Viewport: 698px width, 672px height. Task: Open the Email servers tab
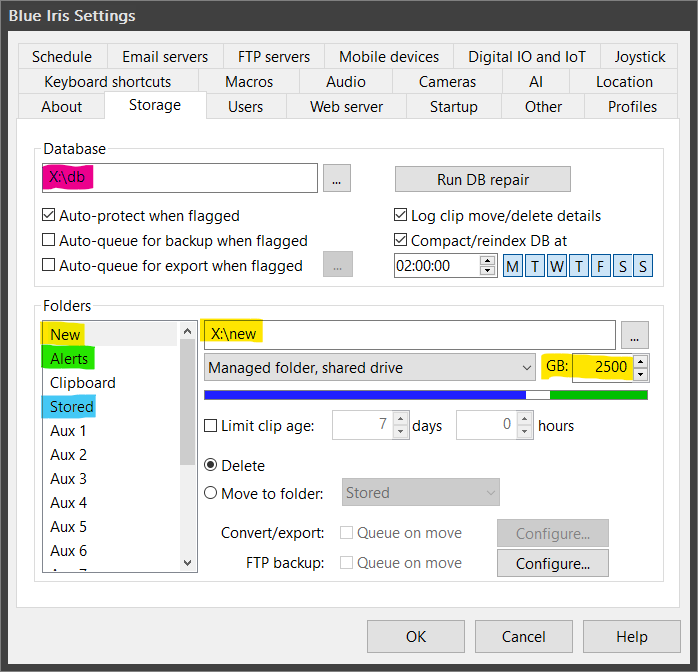coord(165,57)
